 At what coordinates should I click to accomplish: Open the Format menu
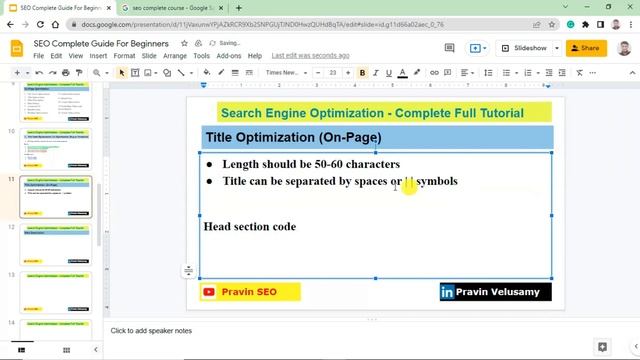click(124, 56)
